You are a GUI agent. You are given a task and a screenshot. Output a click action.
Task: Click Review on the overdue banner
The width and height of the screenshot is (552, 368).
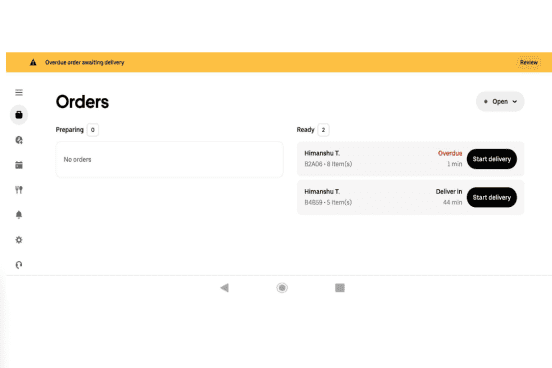coord(529,62)
